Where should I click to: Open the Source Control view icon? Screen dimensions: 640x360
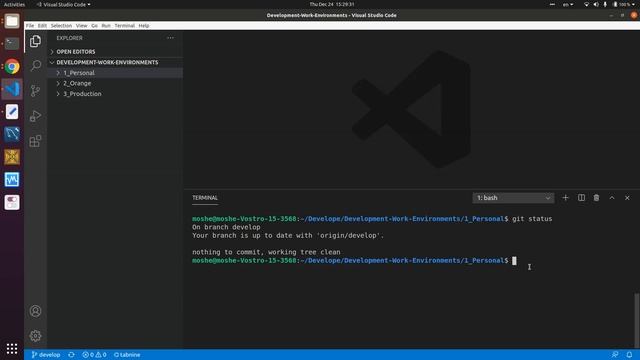coord(36,91)
